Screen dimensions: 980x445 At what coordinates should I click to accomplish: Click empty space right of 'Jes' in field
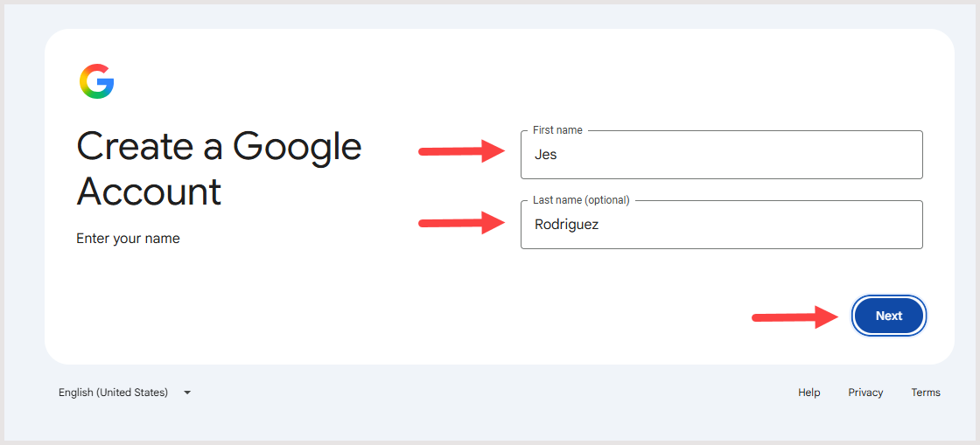pyautogui.click(x=738, y=155)
